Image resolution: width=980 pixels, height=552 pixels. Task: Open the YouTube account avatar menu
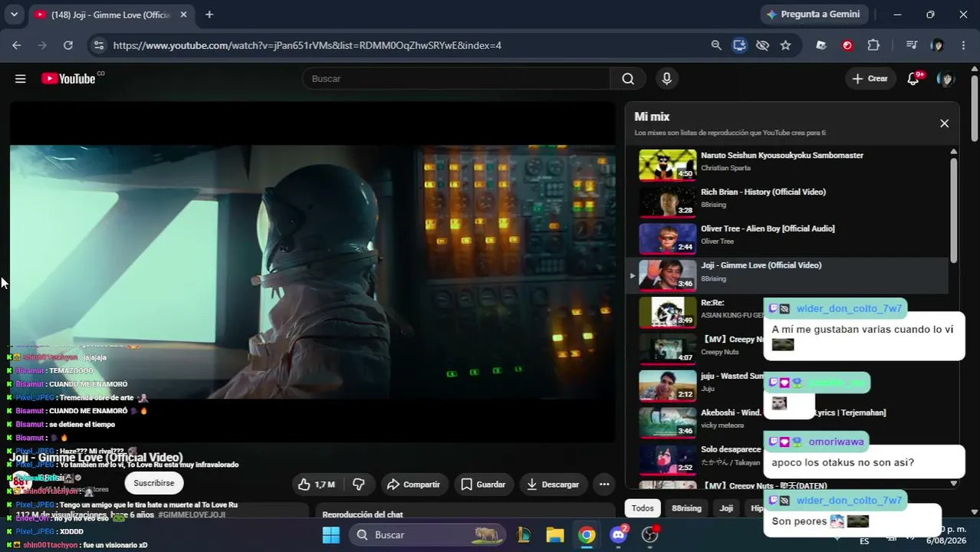pos(946,78)
